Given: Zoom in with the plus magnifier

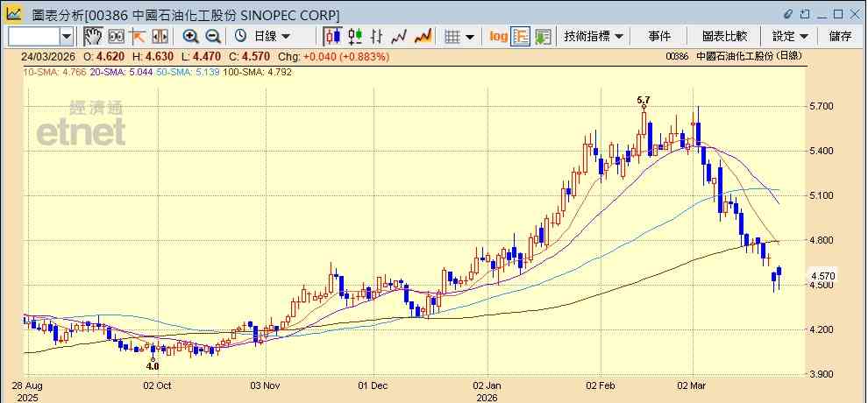Looking at the screenshot, I should 191,37.
